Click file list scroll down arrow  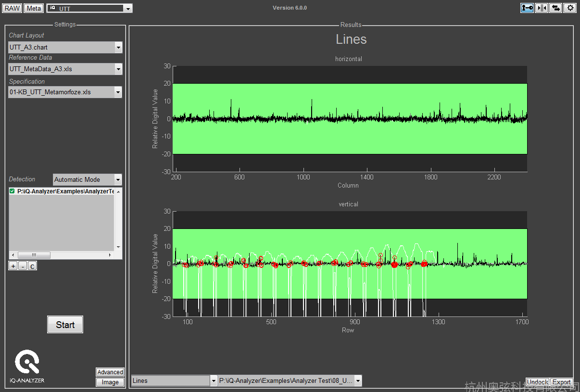118,247
